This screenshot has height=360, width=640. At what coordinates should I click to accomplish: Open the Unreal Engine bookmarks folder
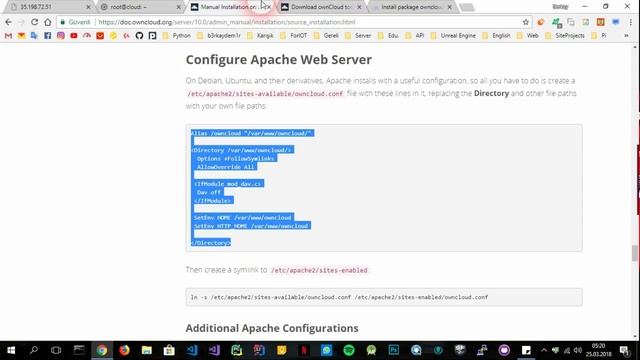point(453,36)
